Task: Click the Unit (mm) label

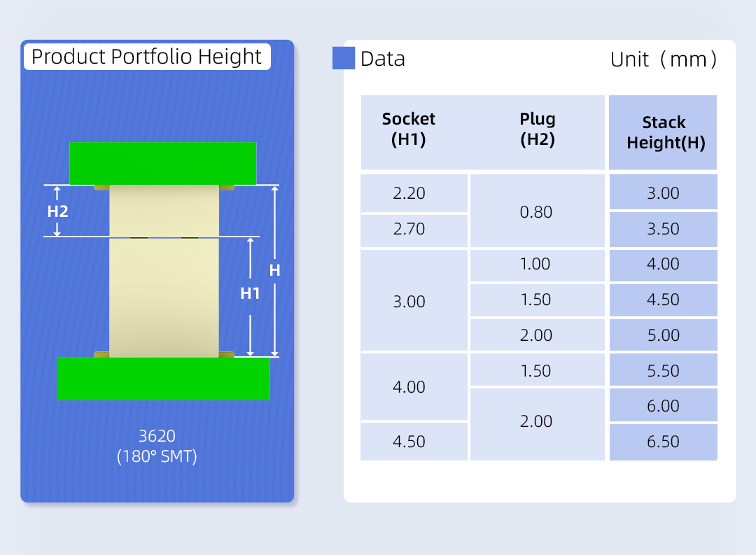Action: [663, 59]
